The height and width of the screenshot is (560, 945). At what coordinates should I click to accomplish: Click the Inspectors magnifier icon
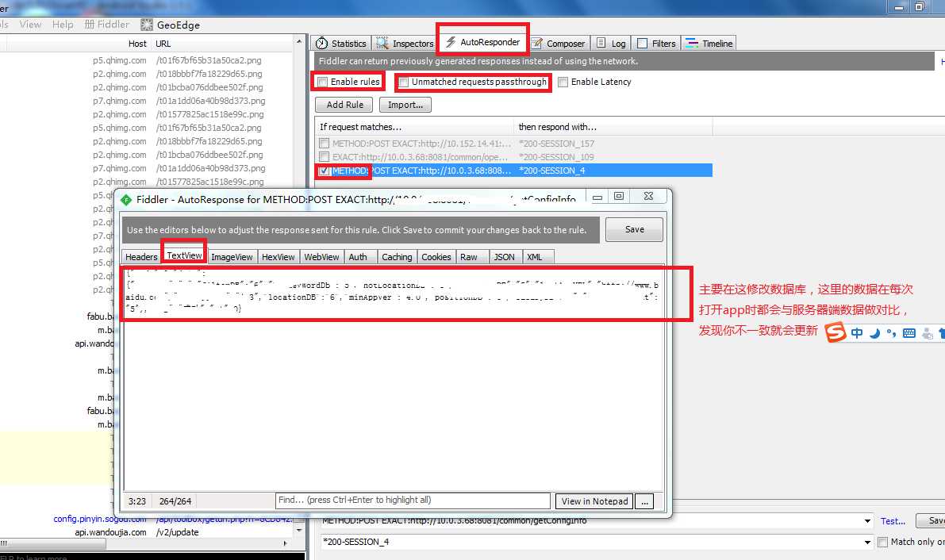click(382, 44)
